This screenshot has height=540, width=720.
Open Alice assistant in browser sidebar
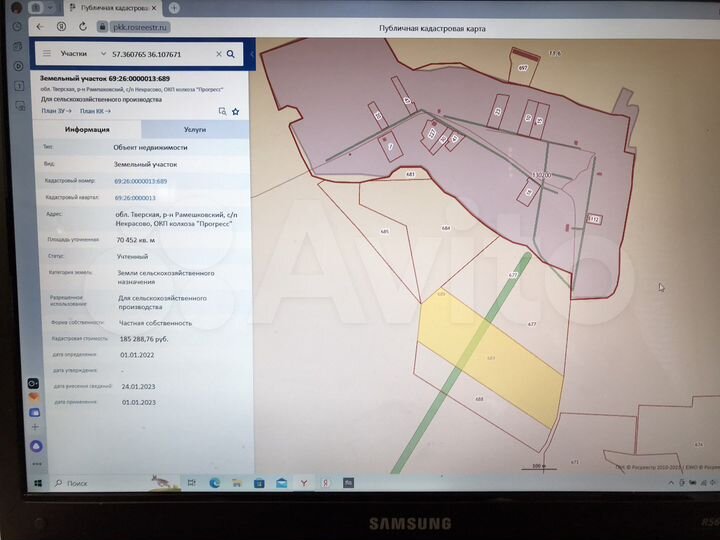(36, 445)
